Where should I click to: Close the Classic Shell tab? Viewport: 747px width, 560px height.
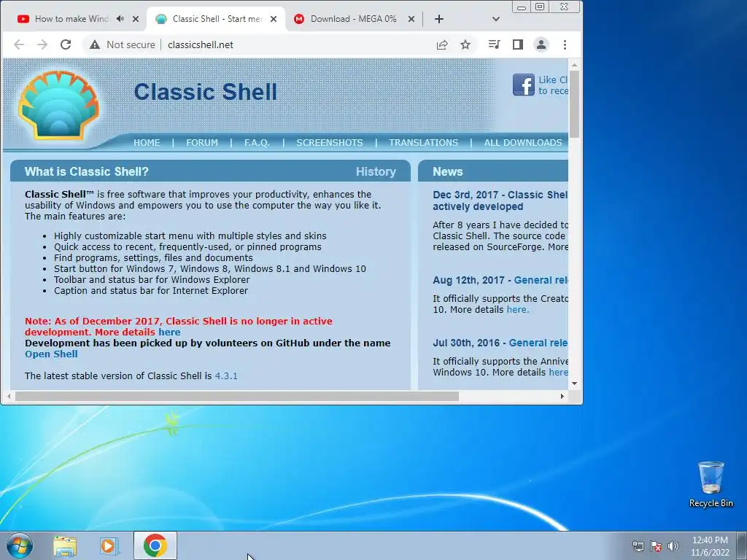[274, 19]
